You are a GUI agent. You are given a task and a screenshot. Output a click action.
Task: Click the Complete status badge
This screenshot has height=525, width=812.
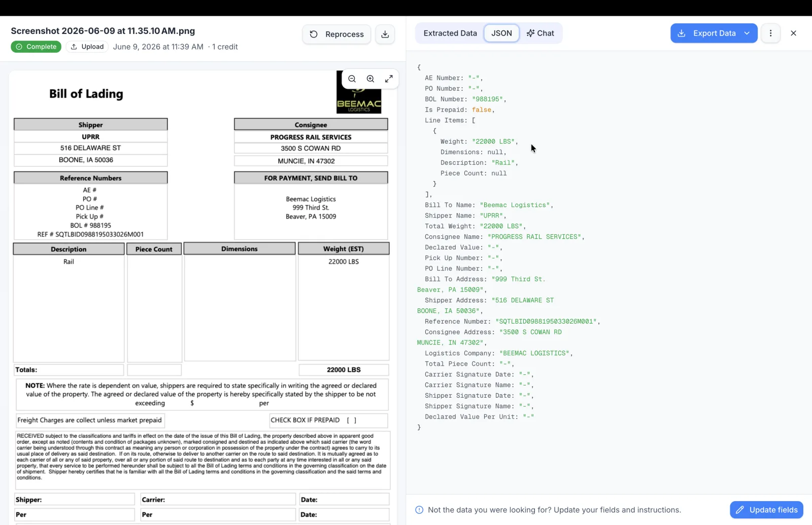tap(36, 47)
